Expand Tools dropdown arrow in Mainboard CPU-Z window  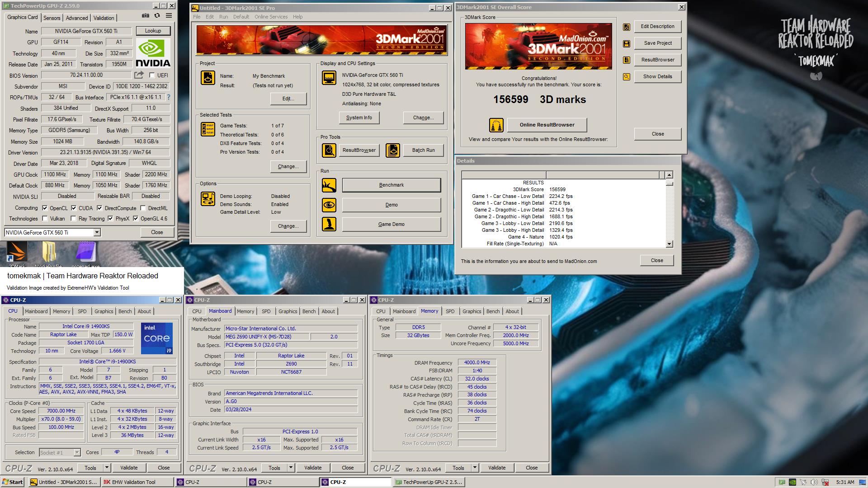click(x=291, y=468)
